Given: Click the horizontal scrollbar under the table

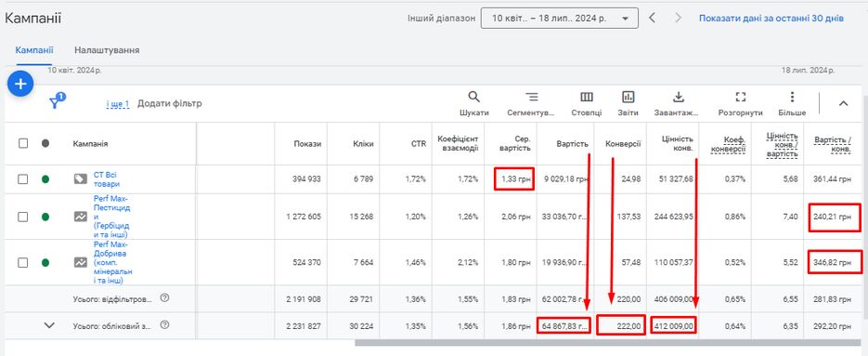Looking at the screenshot, I should (x=608, y=343).
